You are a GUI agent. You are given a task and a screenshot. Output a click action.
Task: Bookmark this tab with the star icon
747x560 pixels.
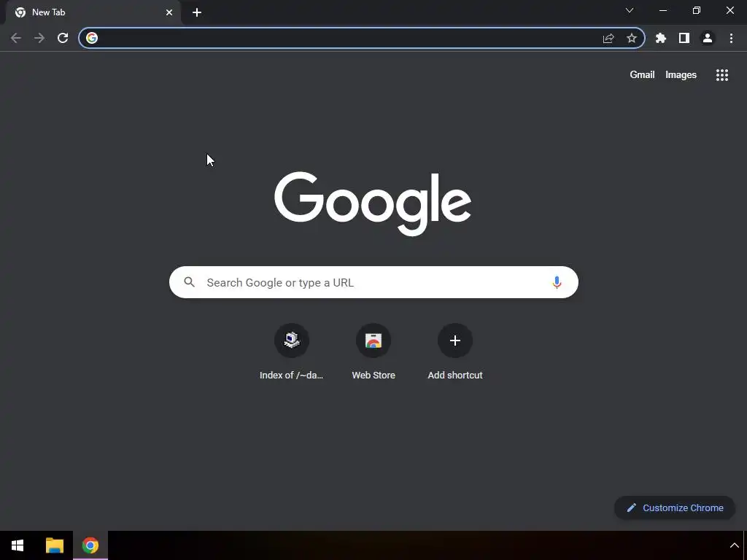pos(632,38)
